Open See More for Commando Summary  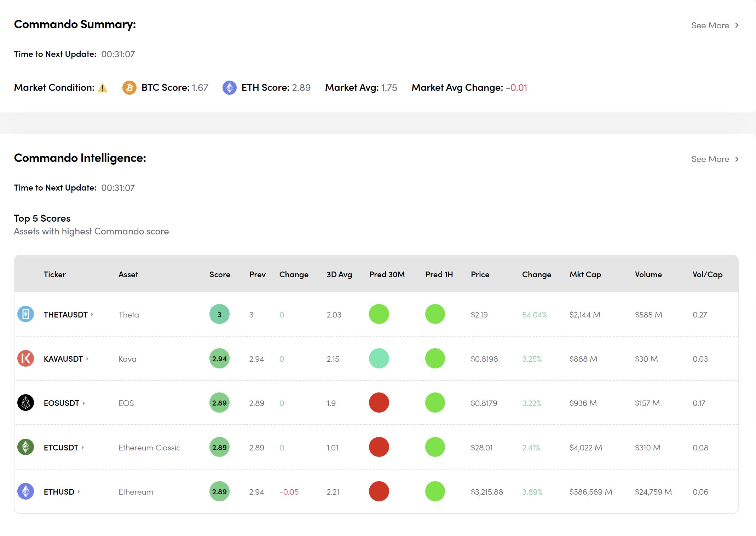point(715,25)
